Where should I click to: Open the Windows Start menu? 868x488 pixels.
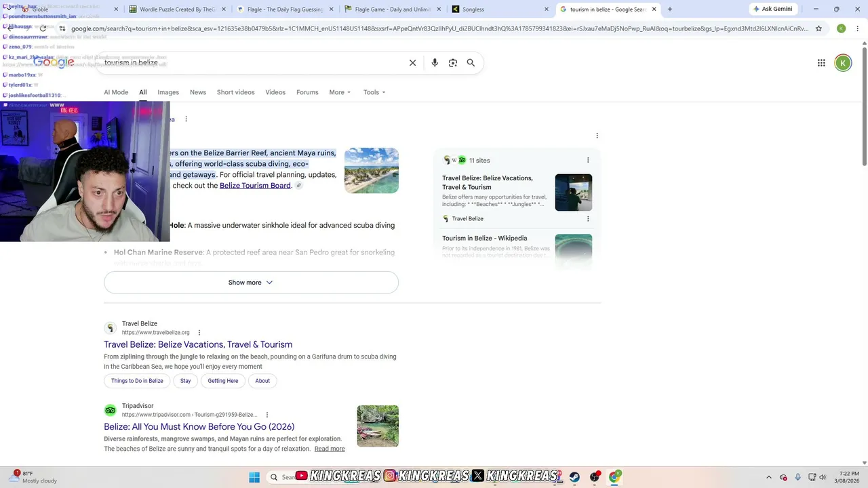[x=254, y=477]
